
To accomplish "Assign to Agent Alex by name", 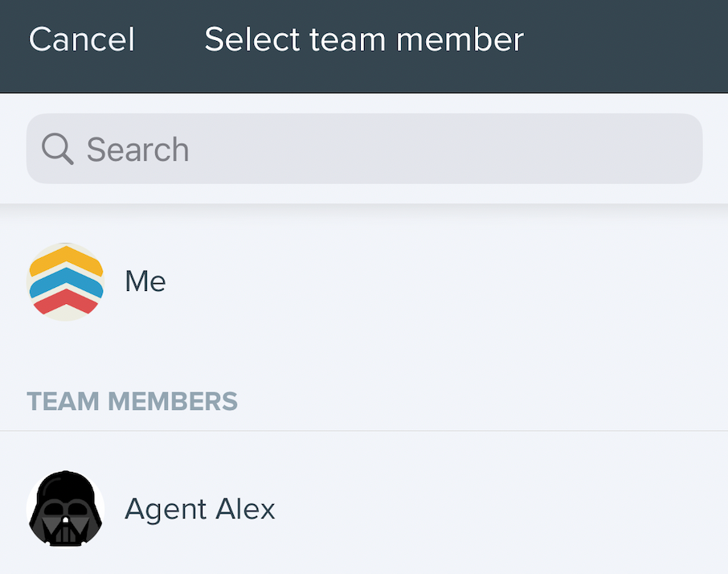I will point(200,509).
